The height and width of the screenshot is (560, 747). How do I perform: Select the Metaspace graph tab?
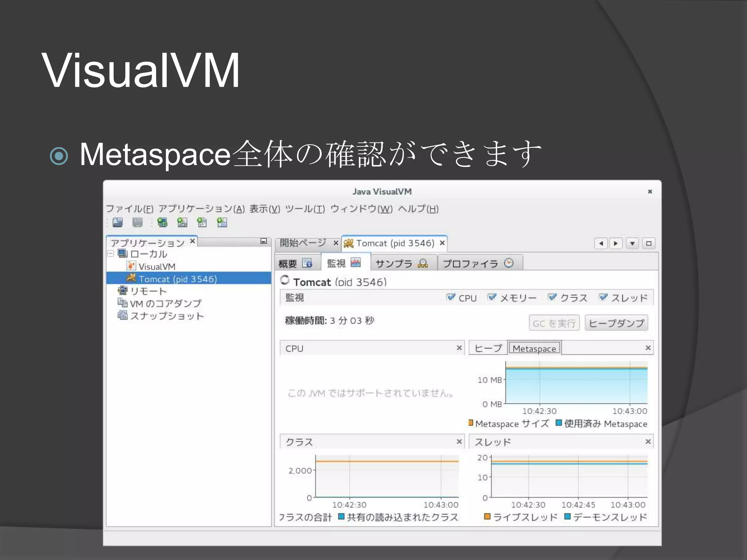coord(534,348)
